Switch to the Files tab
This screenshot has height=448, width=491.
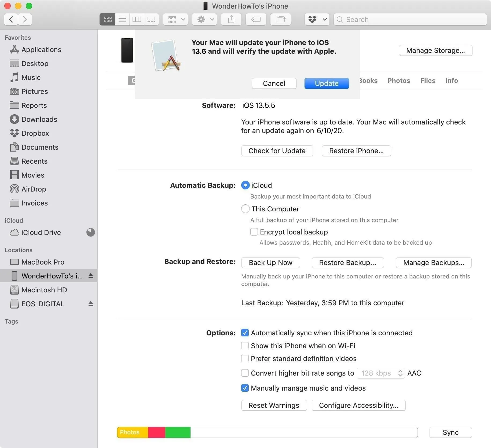428,81
